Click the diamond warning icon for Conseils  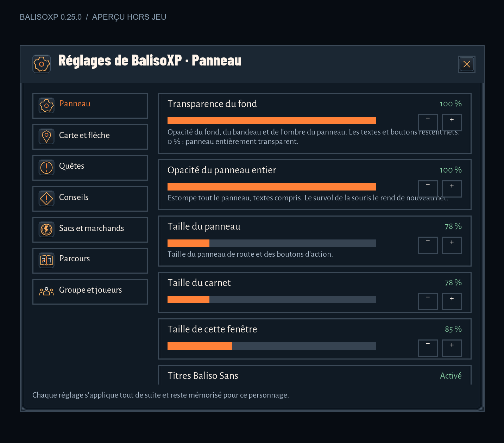coord(46,199)
